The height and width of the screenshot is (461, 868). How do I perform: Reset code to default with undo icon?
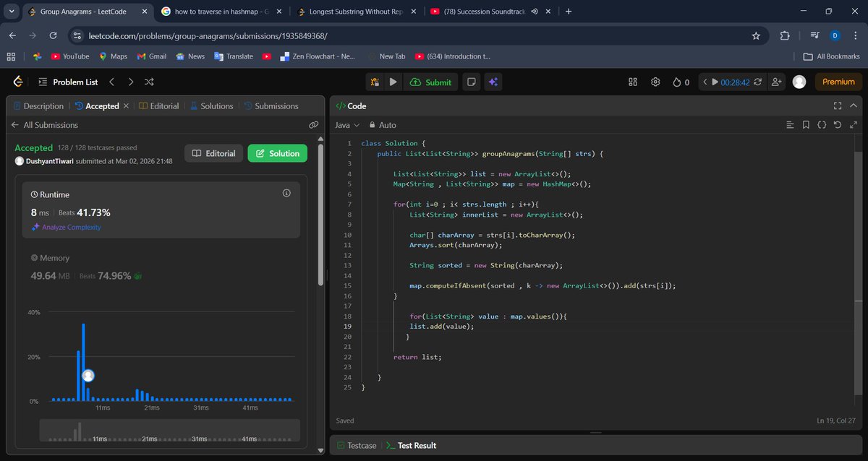point(837,125)
